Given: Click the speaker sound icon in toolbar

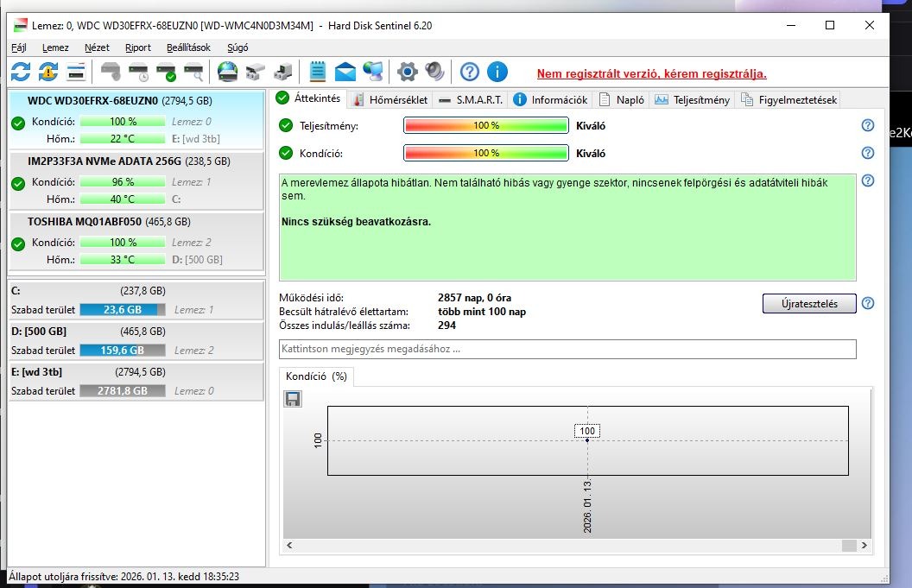Looking at the screenshot, I should (x=434, y=73).
